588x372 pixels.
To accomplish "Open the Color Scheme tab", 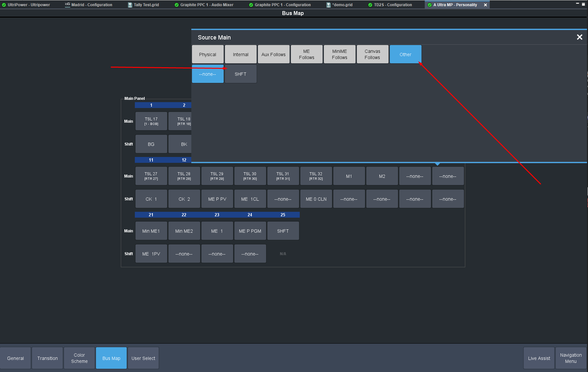I will click(x=79, y=358).
